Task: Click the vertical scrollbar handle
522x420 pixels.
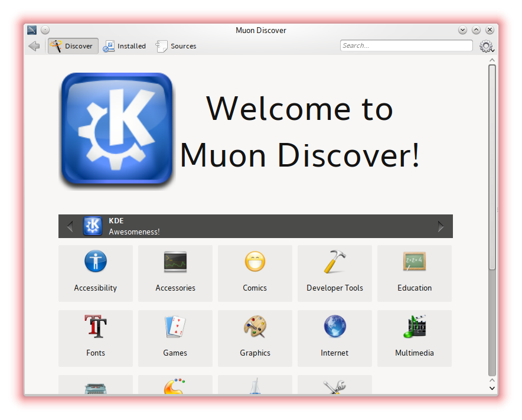Action: point(492,167)
